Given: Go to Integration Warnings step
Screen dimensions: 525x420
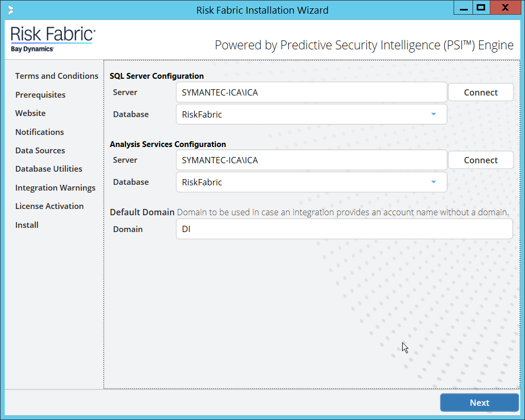Looking at the screenshot, I should (55, 188).
